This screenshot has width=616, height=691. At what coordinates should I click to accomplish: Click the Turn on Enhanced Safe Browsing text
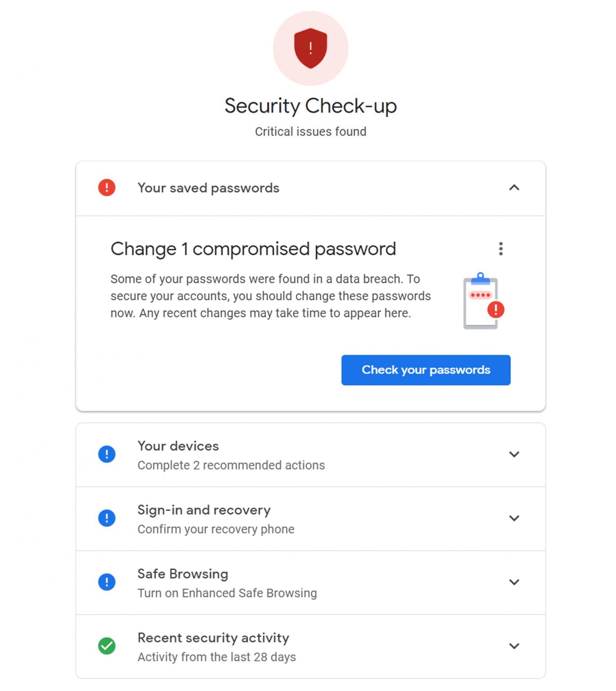click(x=227, y=593)
